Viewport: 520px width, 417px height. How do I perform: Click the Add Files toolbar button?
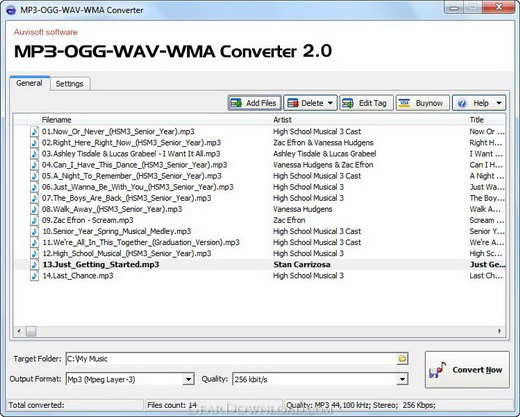point(255,103)
